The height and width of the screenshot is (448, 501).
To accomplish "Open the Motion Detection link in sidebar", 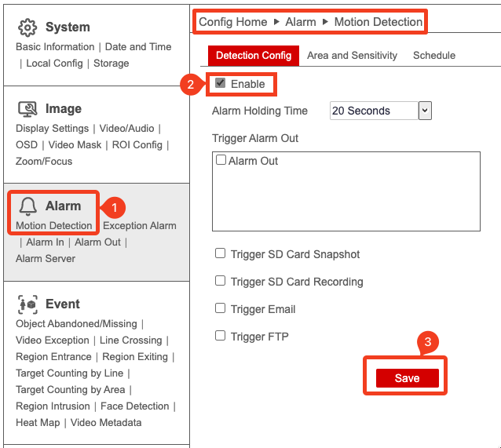I will click(x=54, y=226).
